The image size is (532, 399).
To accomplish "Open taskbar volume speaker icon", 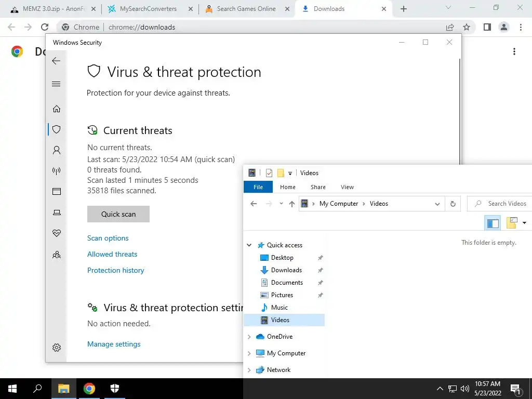I will 465,389.
